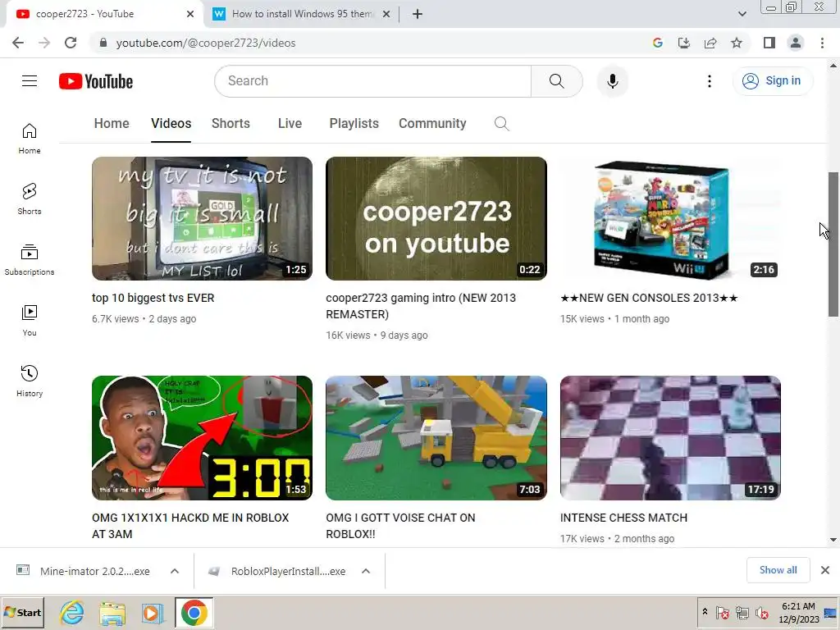Open YouTube settings three-dot menu
The height and width of the screenshot is (630, 840).
(710, 81)
